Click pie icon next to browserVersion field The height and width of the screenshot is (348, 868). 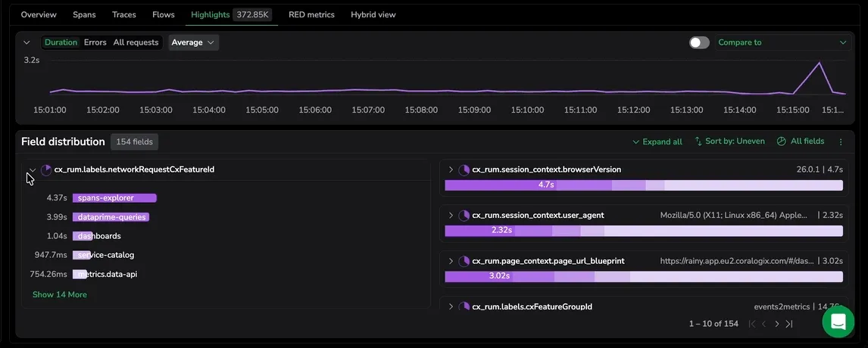pyautogui.click(x=464, y=170)
